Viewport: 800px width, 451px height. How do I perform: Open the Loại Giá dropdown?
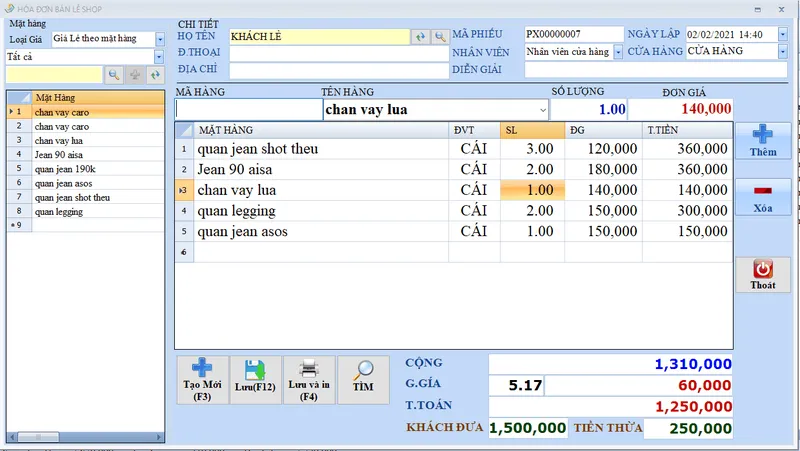click(160, 39)
